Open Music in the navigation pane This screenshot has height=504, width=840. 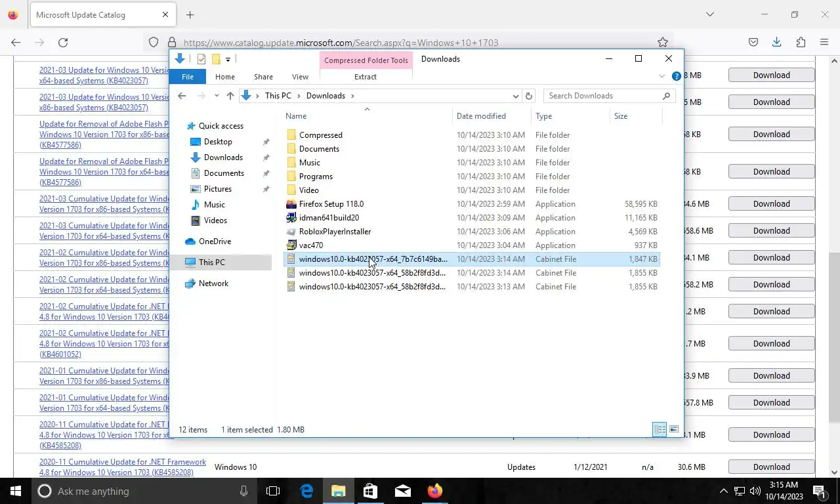pyautogui.click(x=214, y=205)
